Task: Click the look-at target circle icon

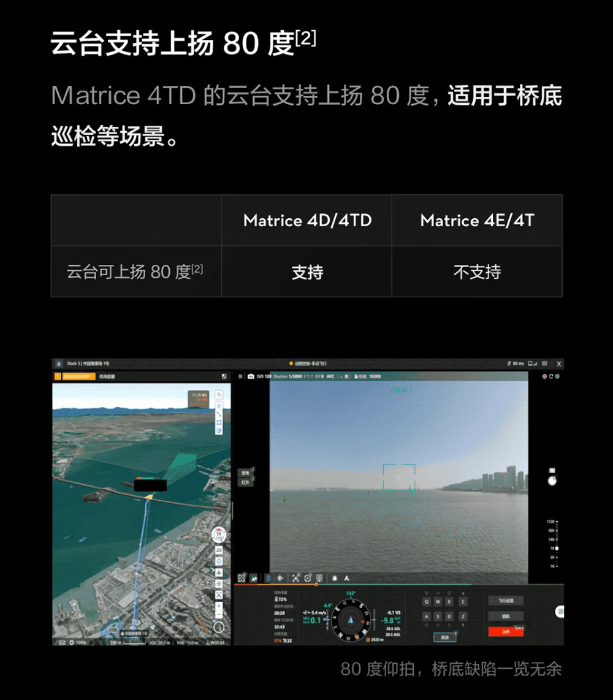Action: click(x=308, y=578)
